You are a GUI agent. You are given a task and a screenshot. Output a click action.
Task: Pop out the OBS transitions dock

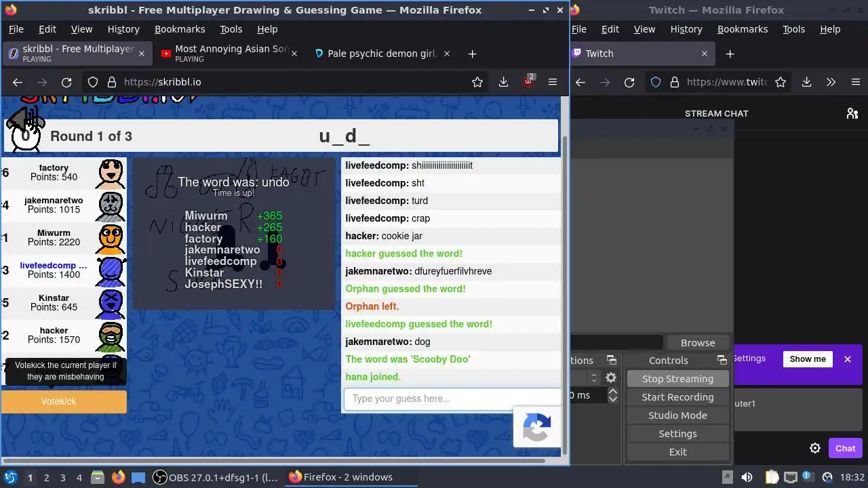pos(611,360)
